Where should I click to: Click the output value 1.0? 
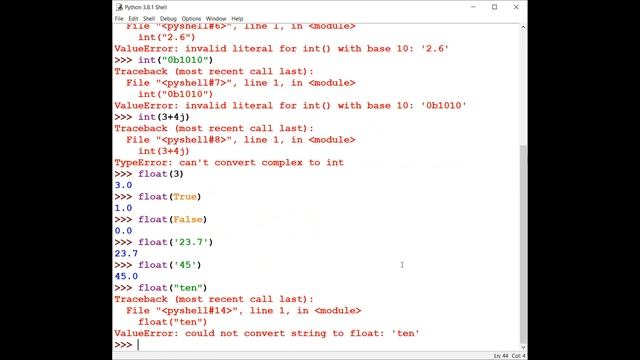pyautogui.click(x=123, y=208)
